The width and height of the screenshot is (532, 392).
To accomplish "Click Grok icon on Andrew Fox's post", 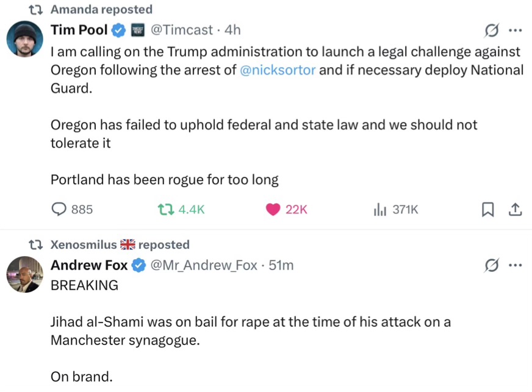I will [492, 265].
